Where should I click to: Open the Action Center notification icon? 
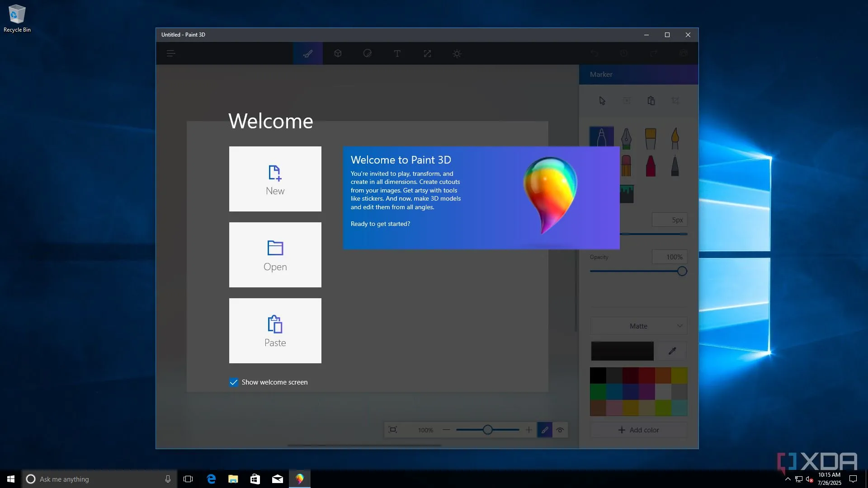[x=853, y=479]
